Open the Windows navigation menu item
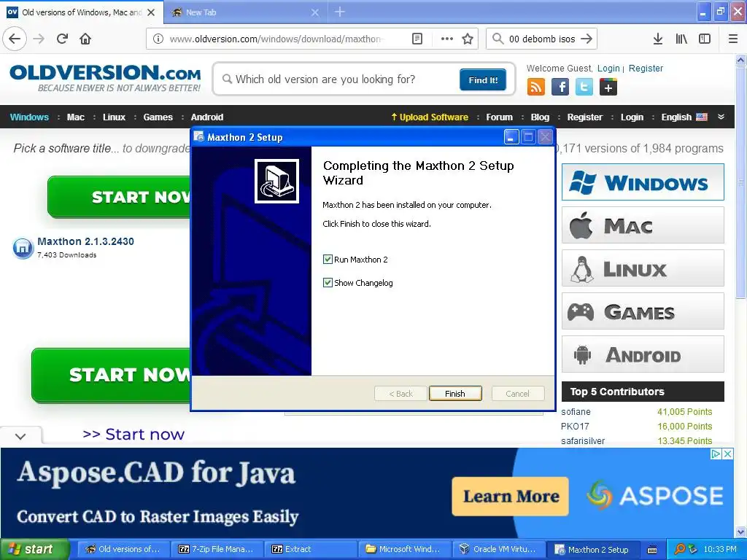This screenshot has height=560, width=747. coord(29,117)
